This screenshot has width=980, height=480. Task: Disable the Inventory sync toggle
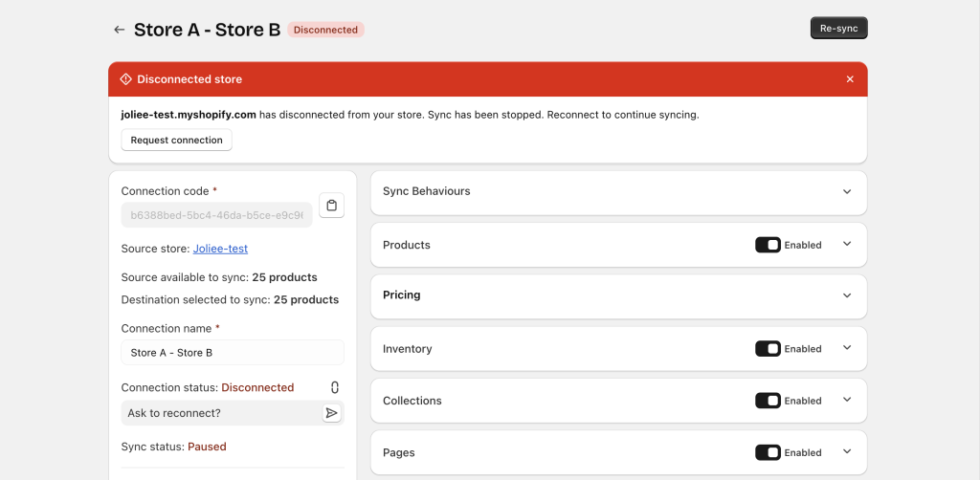coord(768,349)
